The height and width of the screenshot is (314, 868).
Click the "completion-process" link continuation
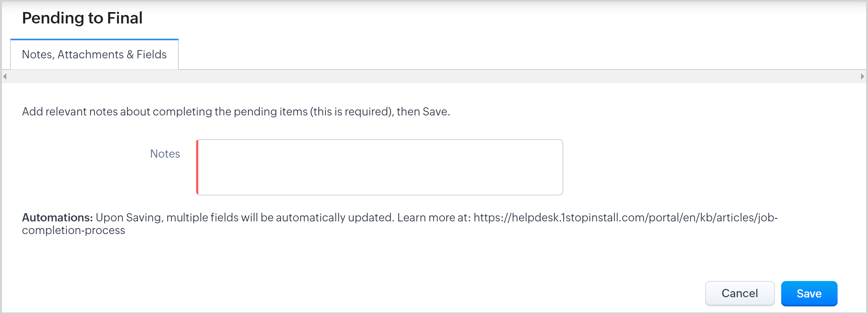point(73,230)
